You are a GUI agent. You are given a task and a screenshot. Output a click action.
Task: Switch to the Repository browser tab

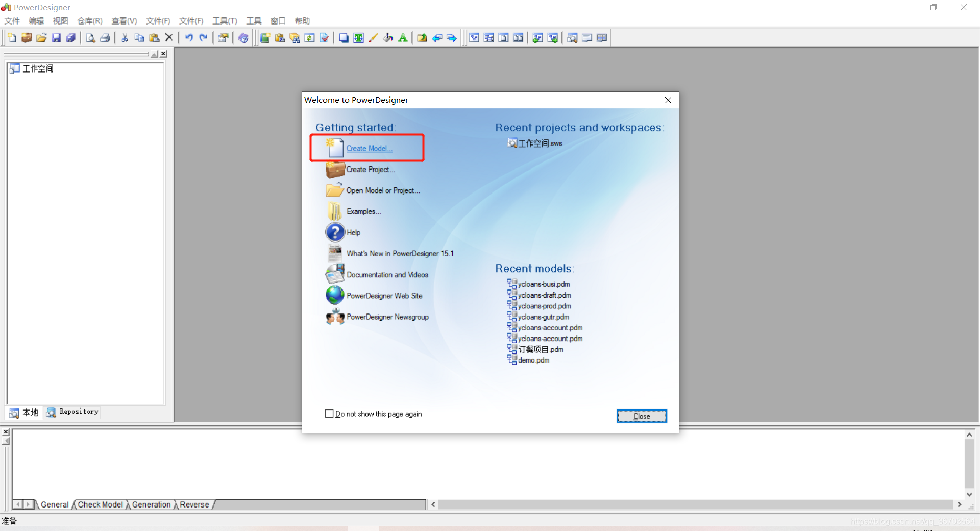tap(72, 412)
